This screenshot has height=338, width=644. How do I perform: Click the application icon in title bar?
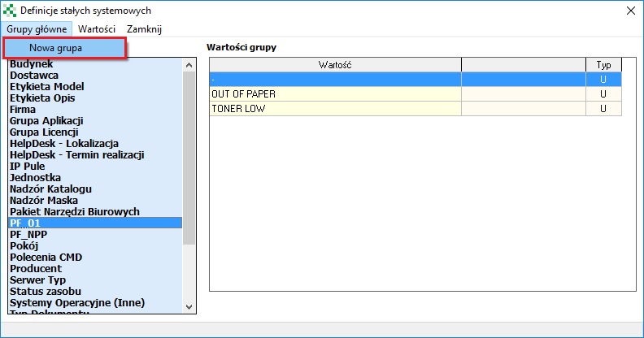point(10,11)
